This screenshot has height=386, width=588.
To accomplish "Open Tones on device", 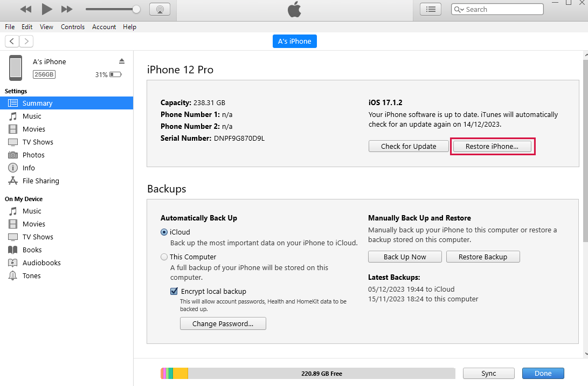I will pyautogui.click(x=67, y=275).
